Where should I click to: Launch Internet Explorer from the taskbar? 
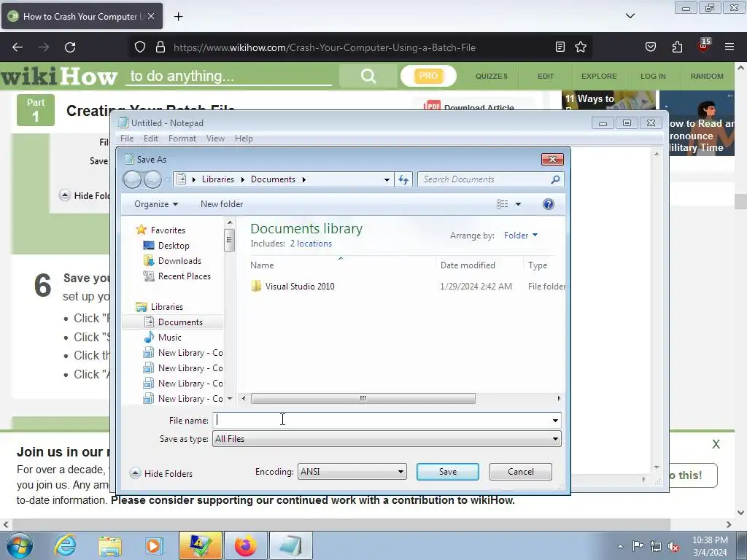point(65,545)
